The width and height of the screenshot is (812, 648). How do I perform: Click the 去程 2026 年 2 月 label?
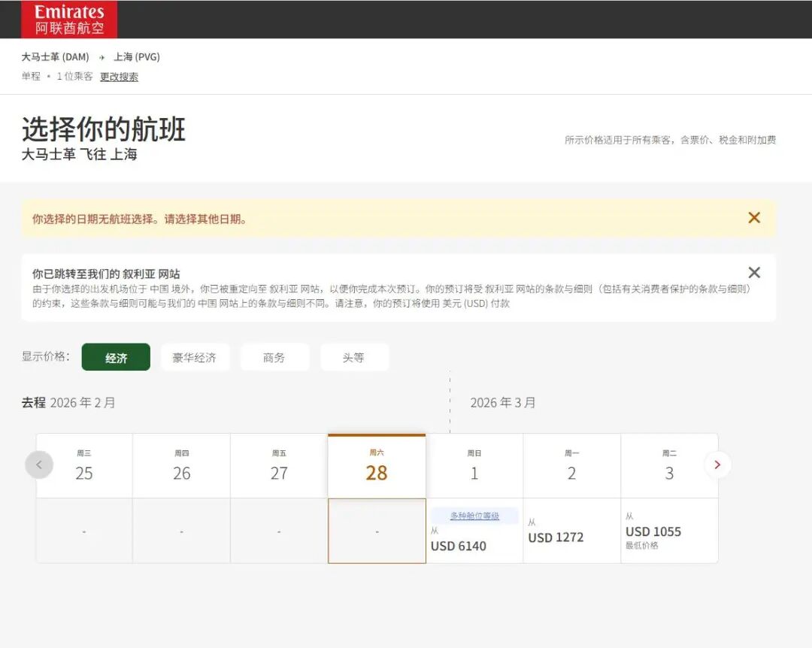pos(68,402)
